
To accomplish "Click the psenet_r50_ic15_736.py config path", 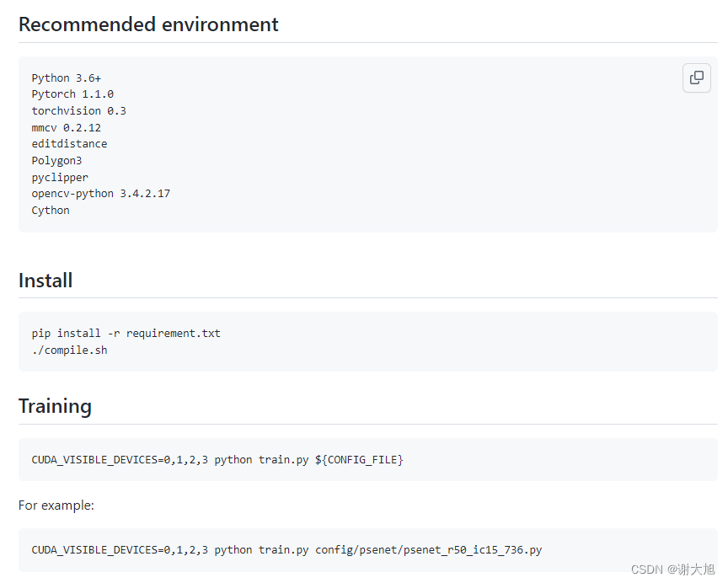I will (x=430, y=549).
